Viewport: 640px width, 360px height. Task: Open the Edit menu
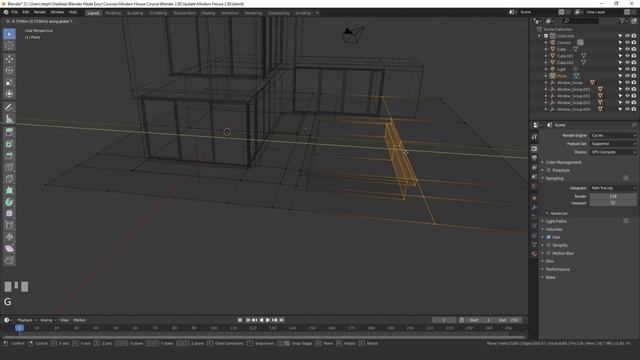click(26, 13)
